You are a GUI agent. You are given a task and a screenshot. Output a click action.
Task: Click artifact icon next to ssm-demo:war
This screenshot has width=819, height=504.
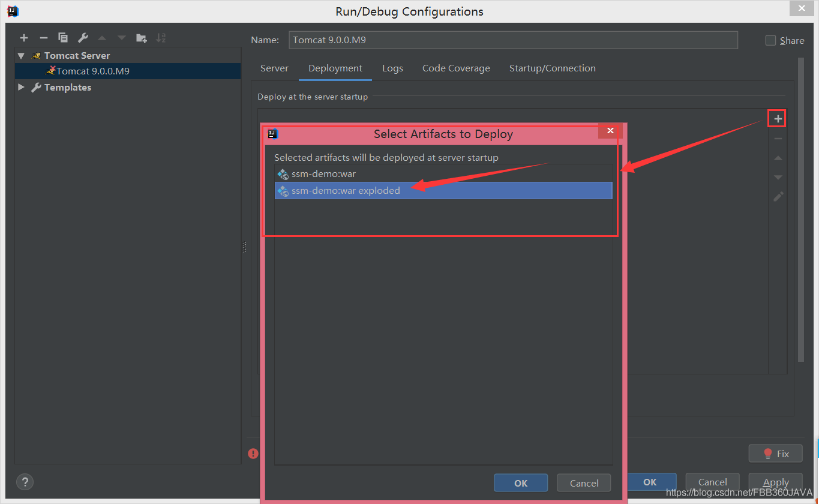283,174
